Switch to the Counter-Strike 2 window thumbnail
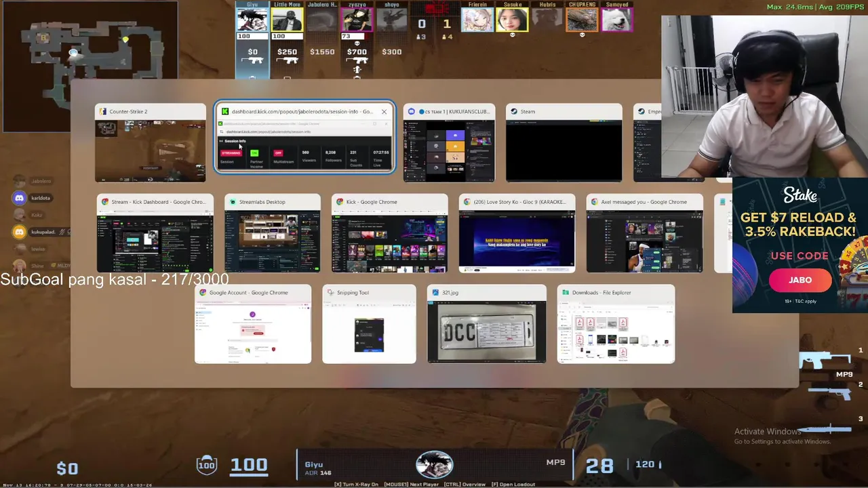868x488 pixels. (150, 142)
